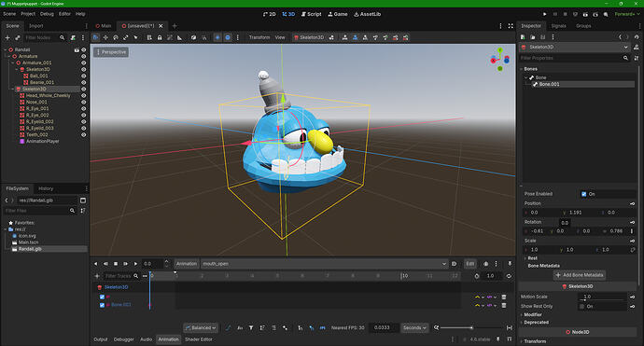This screenshot has height=346, width=644.
Task: Open the Debug menu
Action: (47, 14)
